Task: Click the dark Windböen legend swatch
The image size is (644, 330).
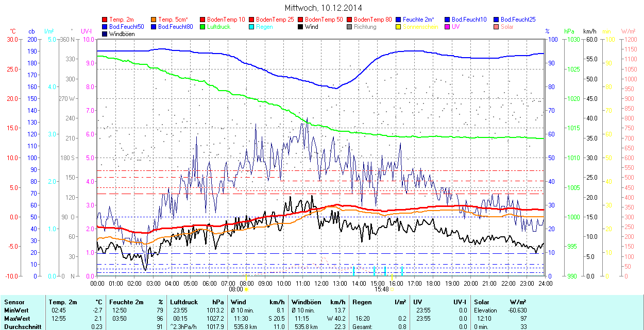Action: click(x=105, y=34)
